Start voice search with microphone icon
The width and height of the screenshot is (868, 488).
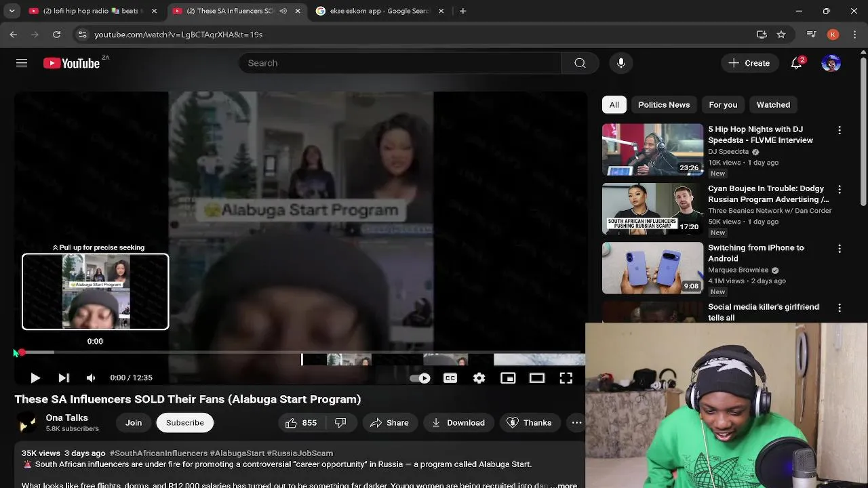pos(621,63)
